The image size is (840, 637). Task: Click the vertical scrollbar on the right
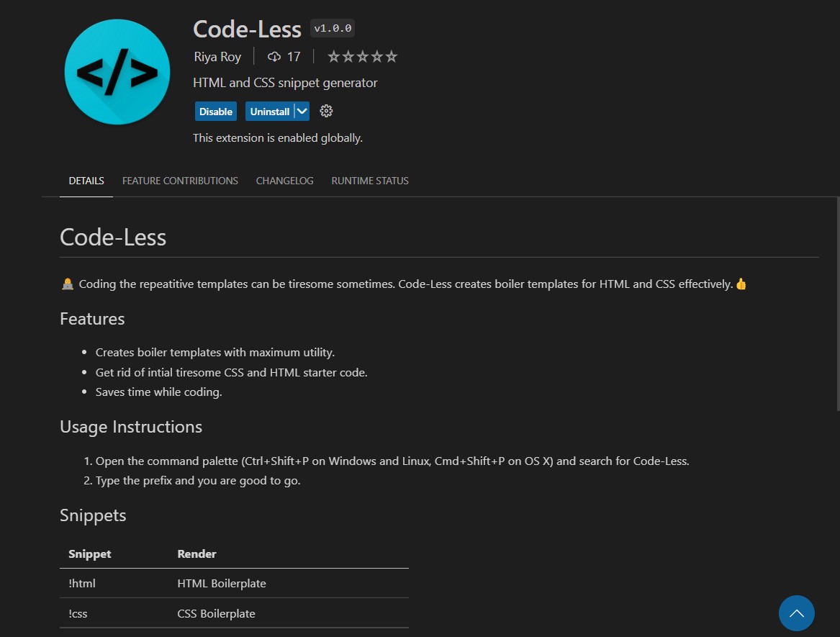pyautogui.click(x=838, y=304)
